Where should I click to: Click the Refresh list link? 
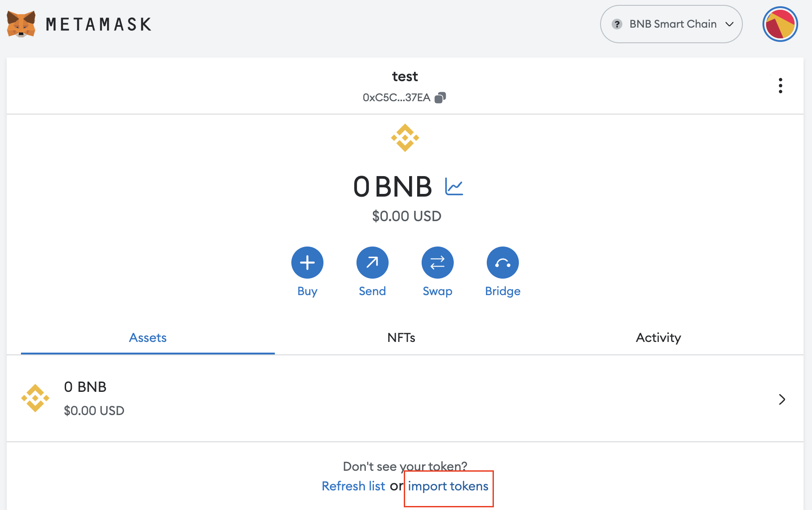(x=353, y=486)
